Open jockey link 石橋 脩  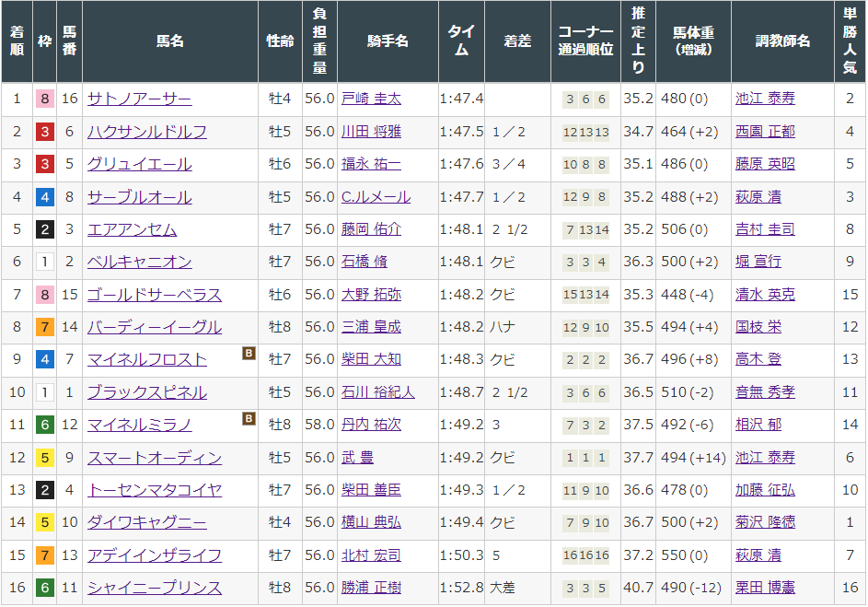pos(365,262)
